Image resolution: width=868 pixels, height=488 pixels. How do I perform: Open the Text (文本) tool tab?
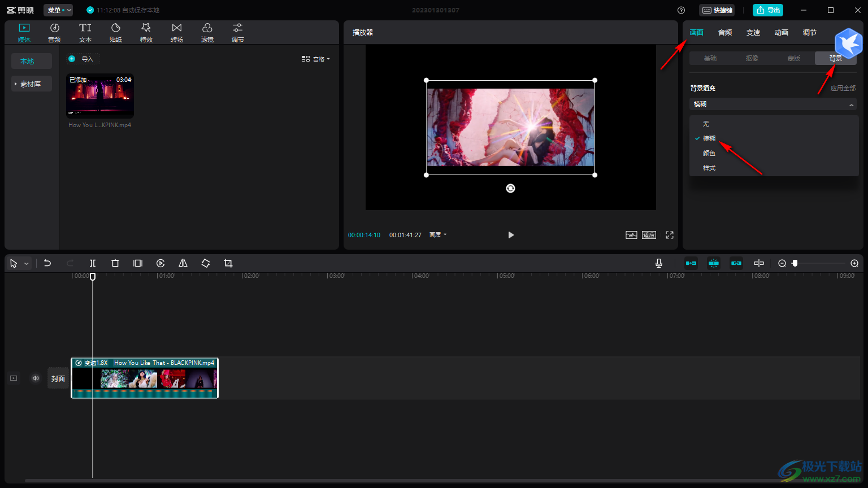coord(85,33)
